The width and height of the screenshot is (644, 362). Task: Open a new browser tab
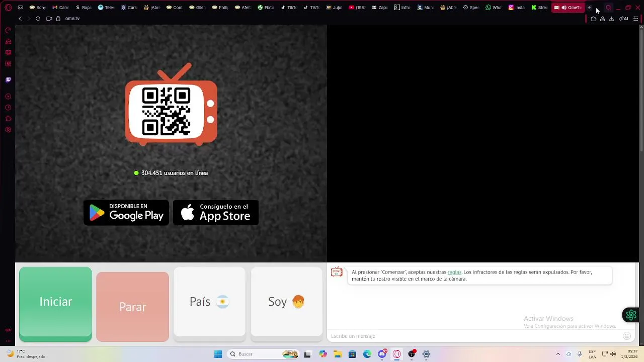click(x=589, y=8)
